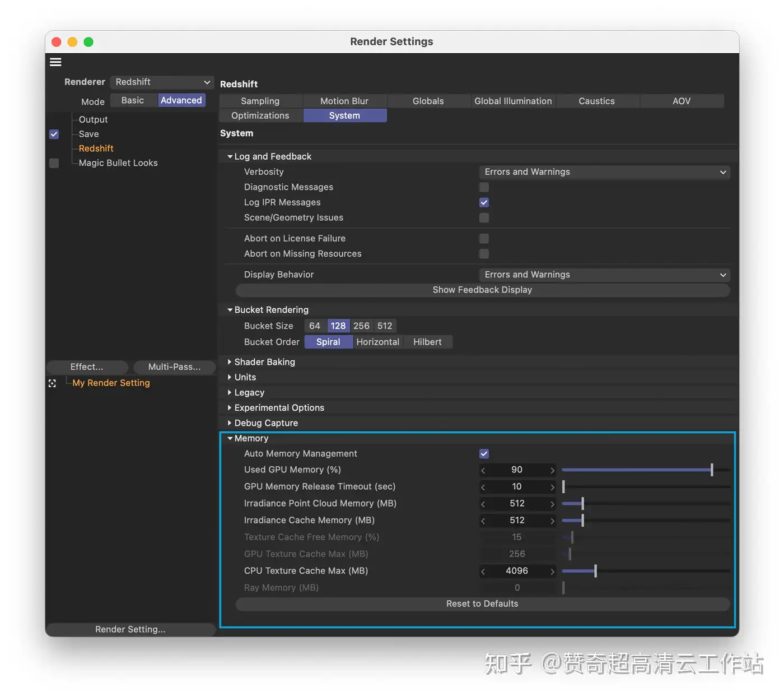Decrease Irradiance Point Cloud Memory value
784x696 pixels.
pyautogui.click(x=483, y=504)
